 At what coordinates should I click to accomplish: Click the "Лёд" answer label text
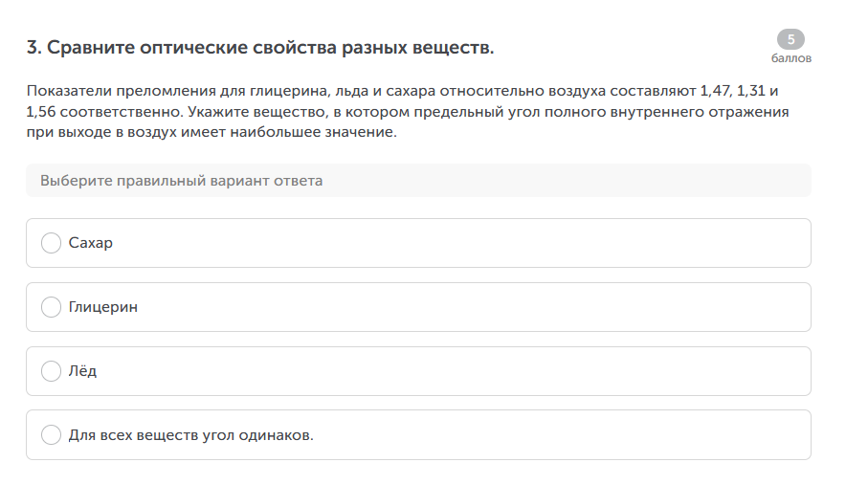[83, 371]
